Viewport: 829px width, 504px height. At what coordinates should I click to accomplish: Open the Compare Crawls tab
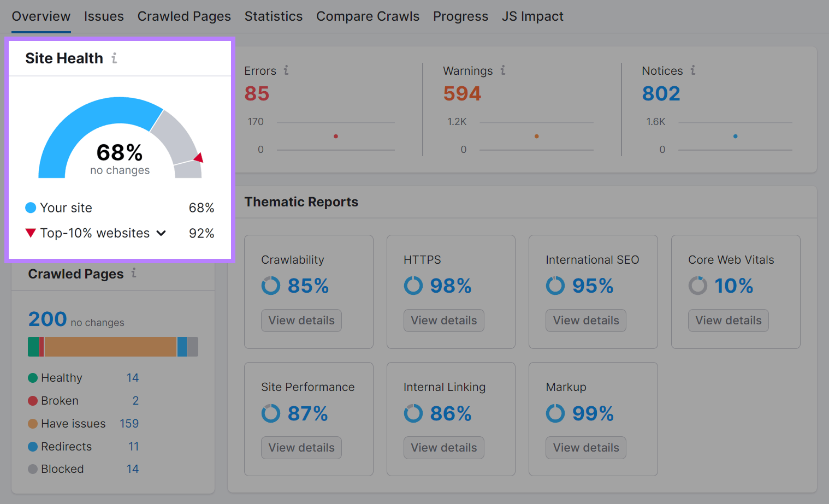point(368,16)
